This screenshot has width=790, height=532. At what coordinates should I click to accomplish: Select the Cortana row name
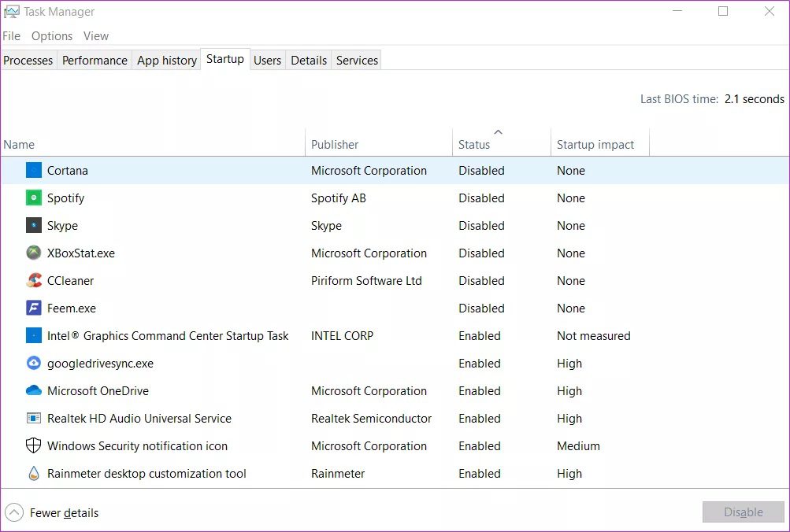68,171
